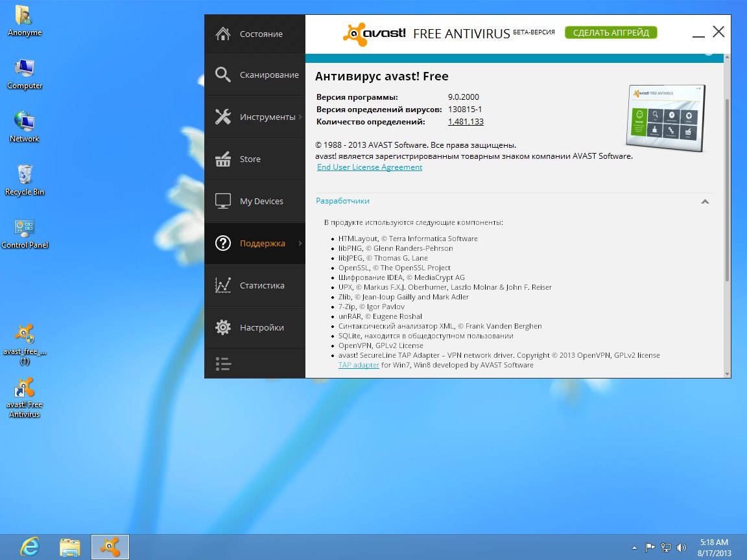Click the UPX component line
The width and height of the screenshot is (747, 560).
[x=445, y=287]
